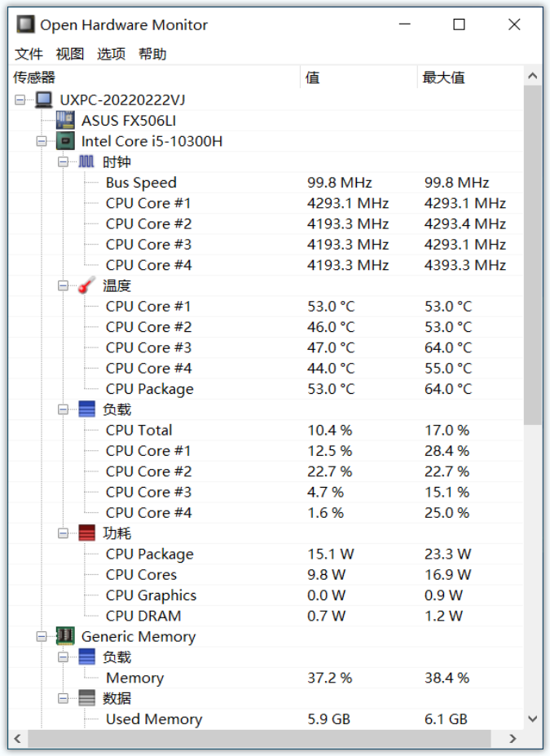Select the CPU Package power row at 15.1 W
Viewport: 550px width, 756px height.
(266, 554)
